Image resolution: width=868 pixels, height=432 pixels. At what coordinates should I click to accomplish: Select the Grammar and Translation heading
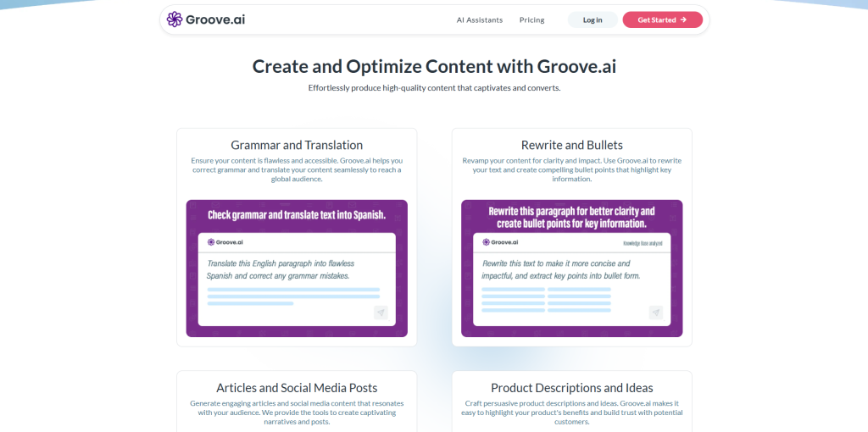pos(297,145)
